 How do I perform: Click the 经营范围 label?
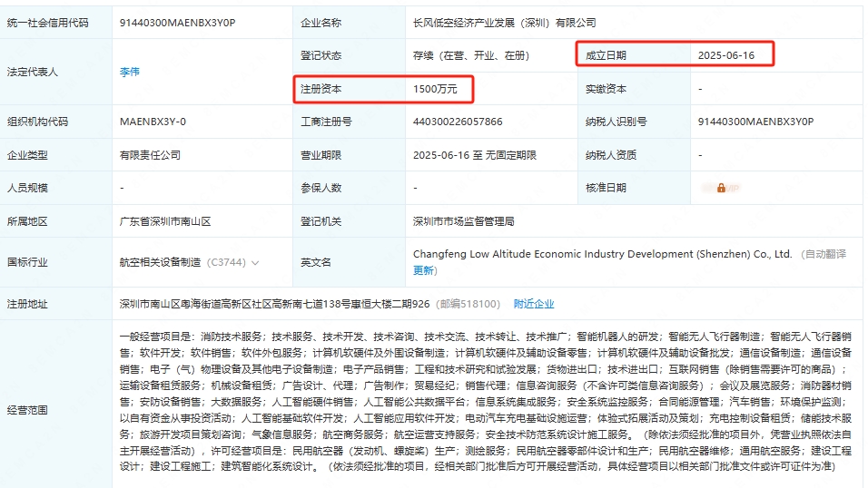tap(27, 411)
